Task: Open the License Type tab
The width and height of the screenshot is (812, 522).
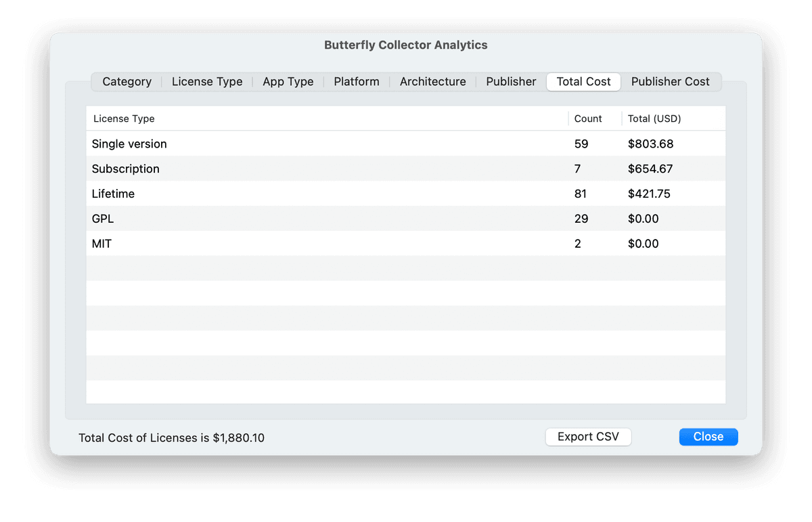Action: click(207, 82)
